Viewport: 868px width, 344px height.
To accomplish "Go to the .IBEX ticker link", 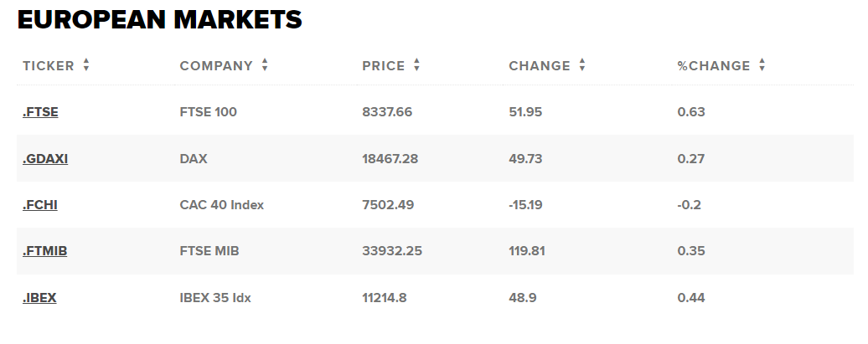I will 39,298.
